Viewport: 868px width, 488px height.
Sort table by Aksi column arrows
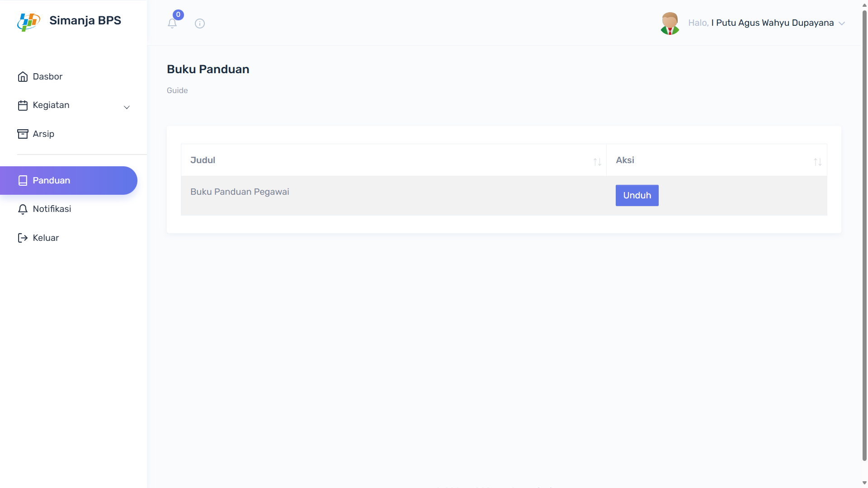click(817, 162)
